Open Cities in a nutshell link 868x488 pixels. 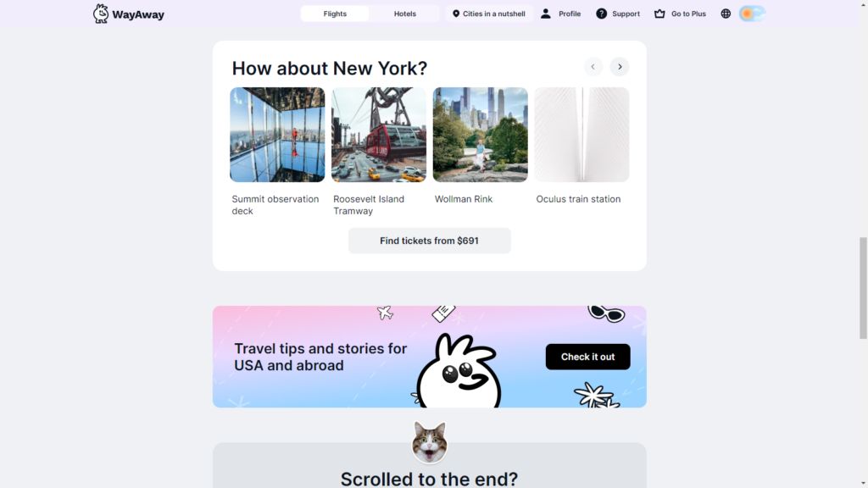coord(489,14)
